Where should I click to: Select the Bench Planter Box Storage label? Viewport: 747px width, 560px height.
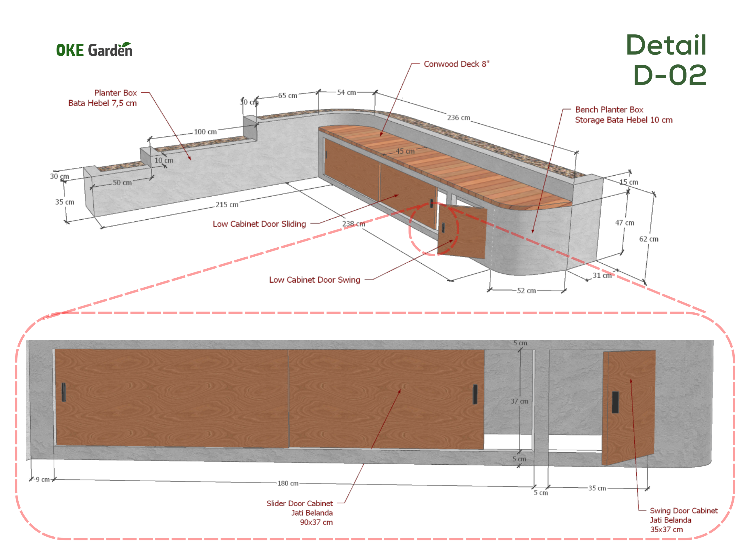coord(623,115)
